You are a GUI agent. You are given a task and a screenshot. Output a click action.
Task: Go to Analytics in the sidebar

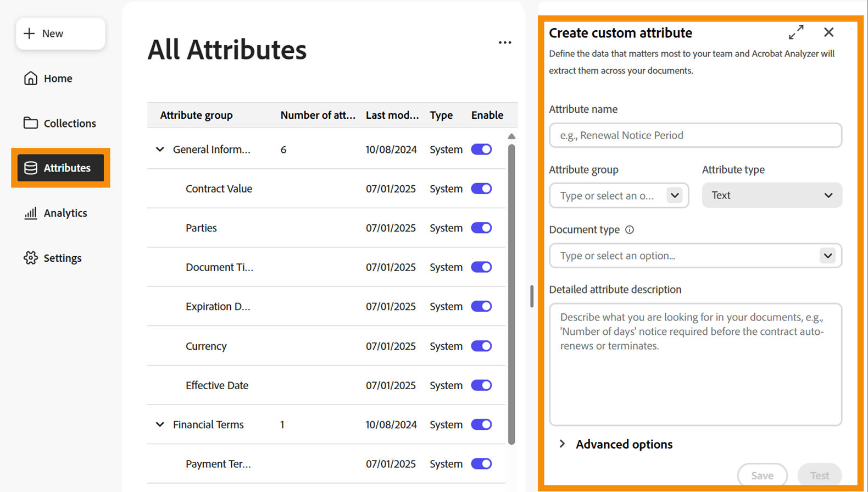point(55,213)
